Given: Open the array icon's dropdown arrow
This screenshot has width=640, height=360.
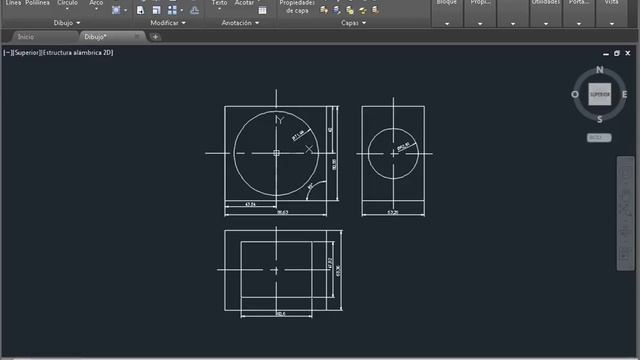Looking at the screenshot, I should coord(182,11).
